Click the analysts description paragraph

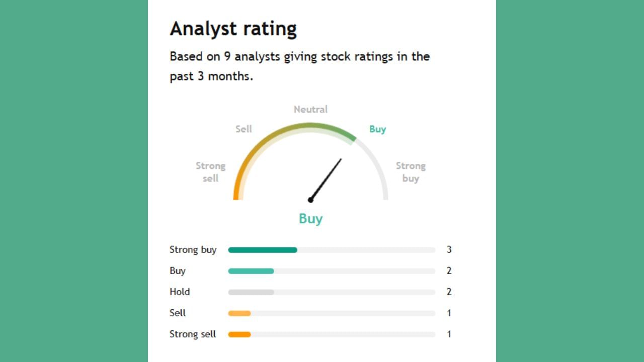tap(299, 66)
